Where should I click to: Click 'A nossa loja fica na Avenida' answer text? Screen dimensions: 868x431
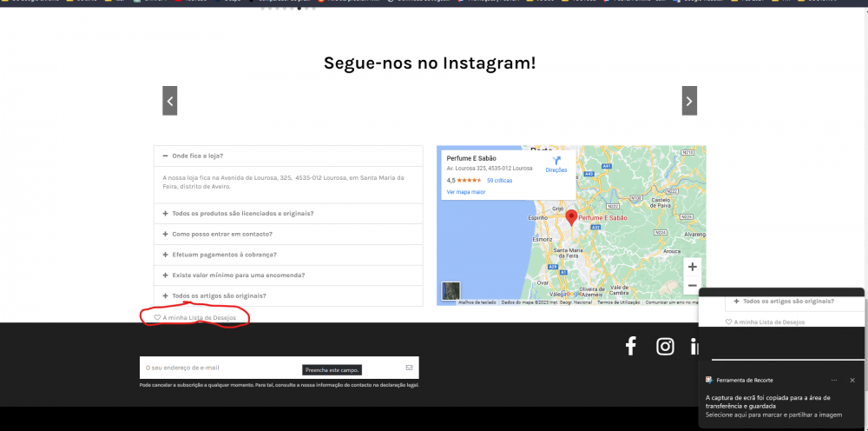point(284,182)
